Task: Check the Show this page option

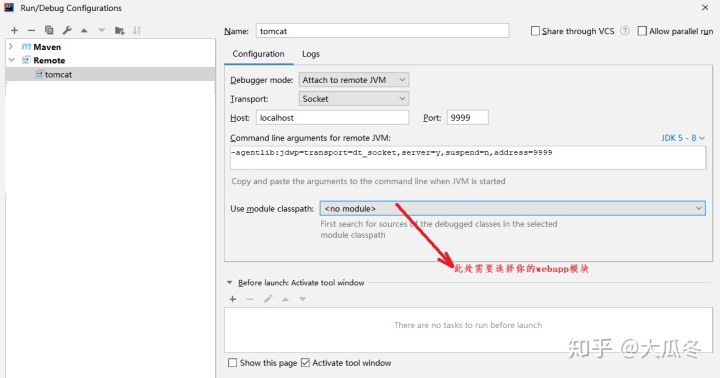Action: coord(233,363)
